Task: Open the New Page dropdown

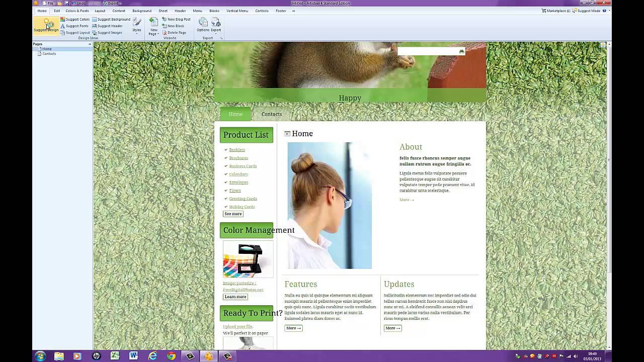Action: (x=154, y=26)
